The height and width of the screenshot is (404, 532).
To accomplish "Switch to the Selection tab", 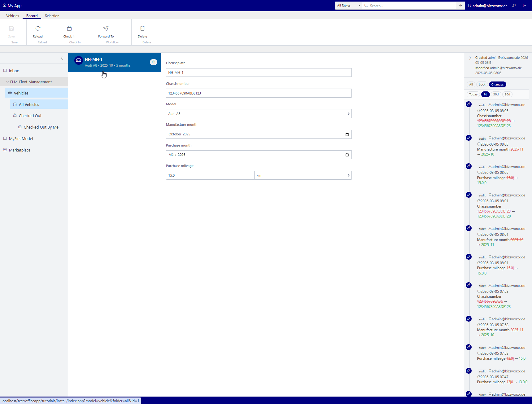I will [x=52, y=16].
